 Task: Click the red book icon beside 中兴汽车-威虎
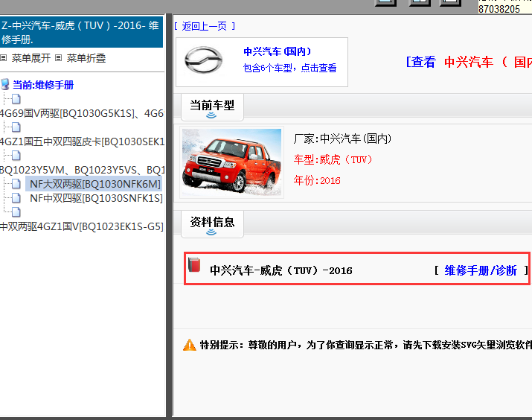[x=194, y=265]
